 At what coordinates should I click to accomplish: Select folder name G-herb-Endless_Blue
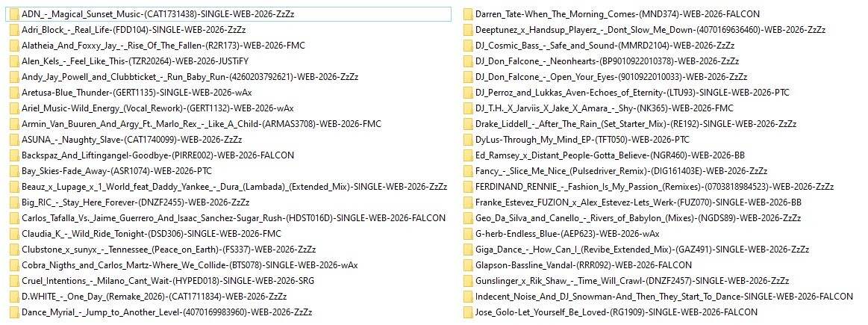[x=567, y=234]
